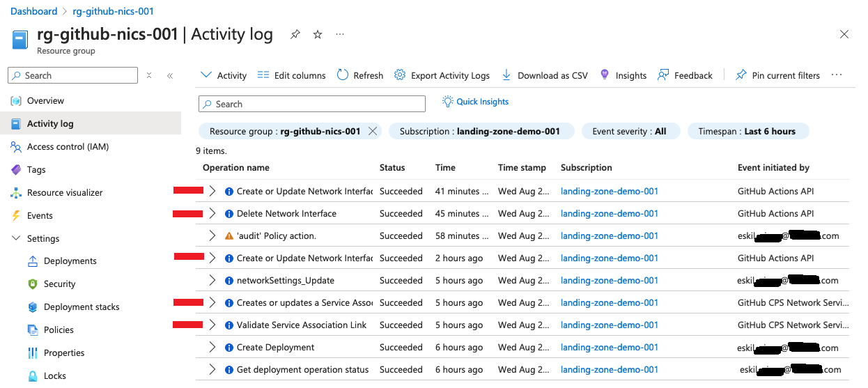Viewport: 868px width, 388px height.
Task: Collapse the Settings section in sidebar
Action: (15, 238)
